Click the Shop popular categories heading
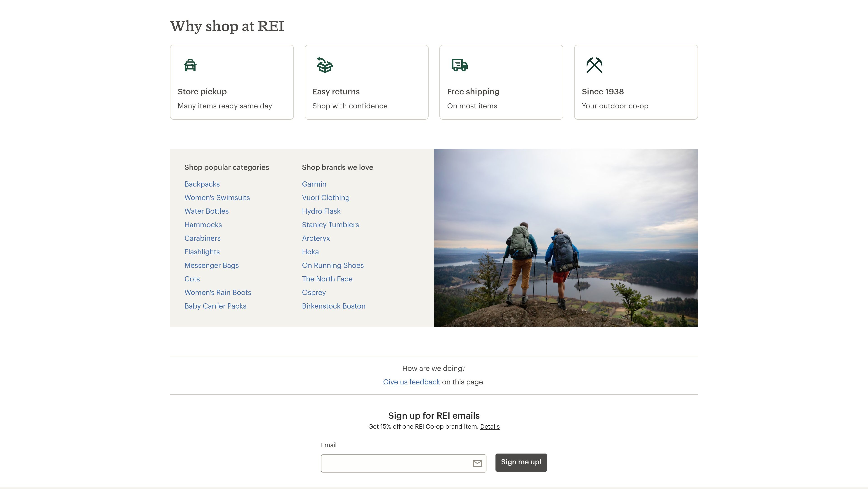Viewport: 868px width, 489px height. point(227,167)
